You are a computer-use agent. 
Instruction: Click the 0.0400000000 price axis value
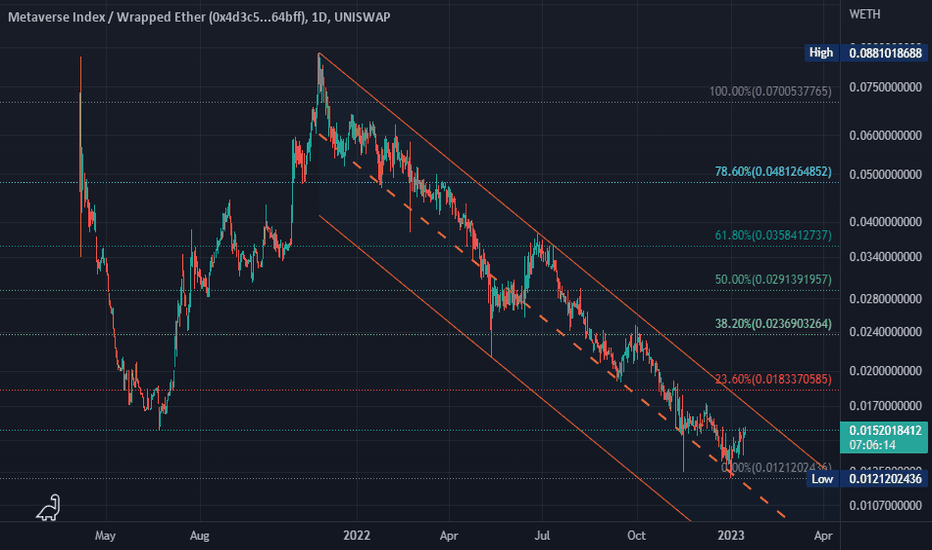click(x=885, y=222)
